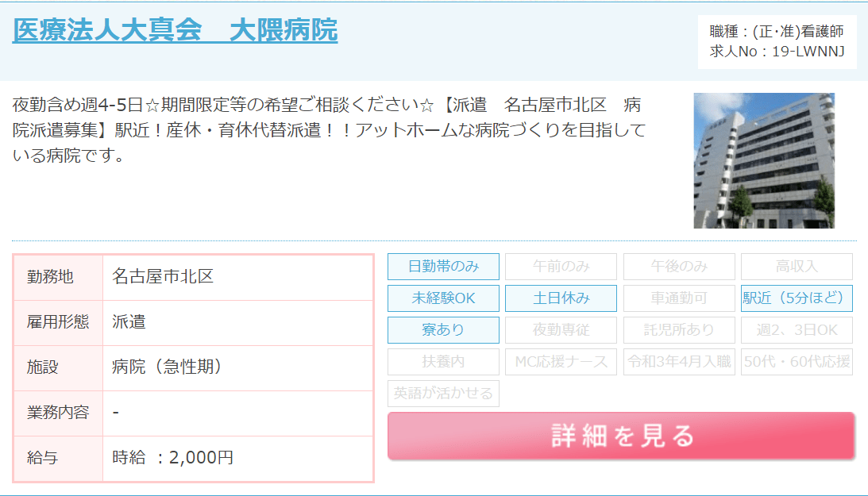Image resolution: width=868 pixels, height=496 pixels.
Task: Open the 医療法人大真会 大隈病院 title link
Action: click(x=175, y=30)
